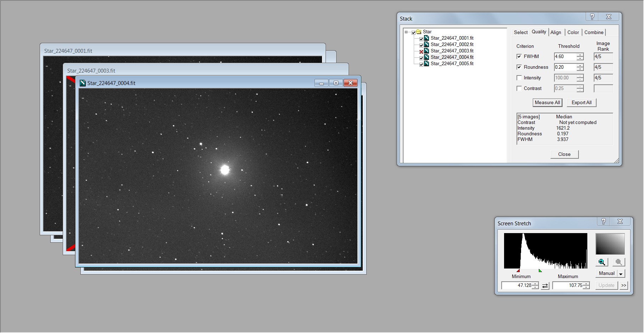Uncheck Star_224647_0002.fit in the tree
Image resolution: width=644 pixels, height=333 pixels.
[421, 45]
